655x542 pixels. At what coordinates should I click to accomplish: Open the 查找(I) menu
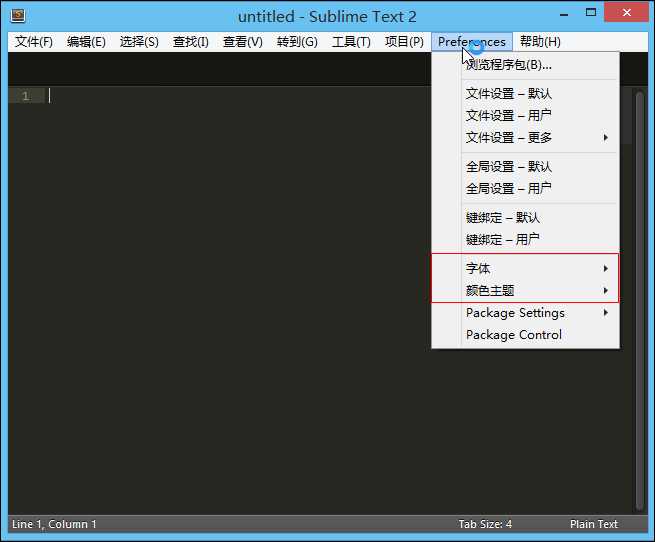click(x=191, y=42)
